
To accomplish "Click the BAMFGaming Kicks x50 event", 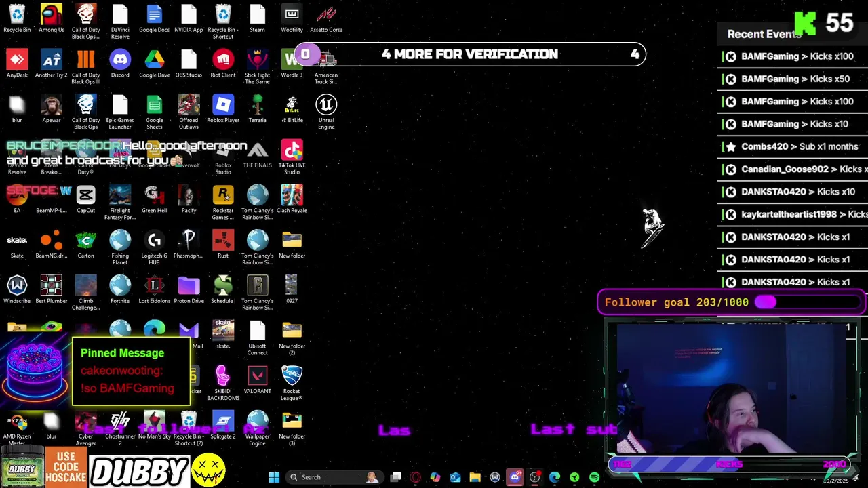I will tap(793, 79).
